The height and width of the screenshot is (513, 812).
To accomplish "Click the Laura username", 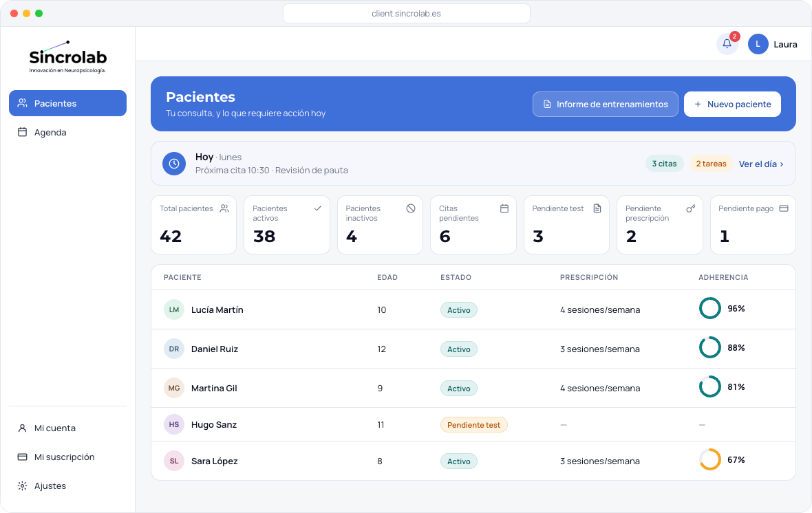I will (x=785, y=45).
